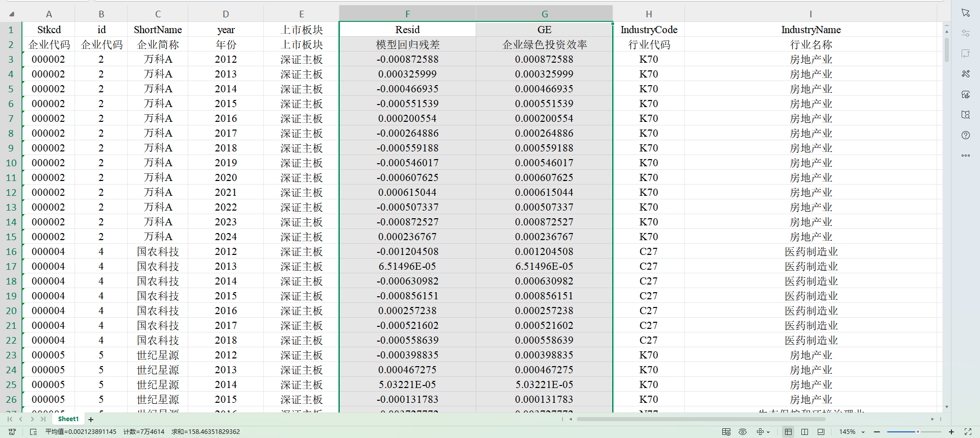Click the select-all corner triangle
The width and height of the screenshot is (980, 438).
click(11, 14)
